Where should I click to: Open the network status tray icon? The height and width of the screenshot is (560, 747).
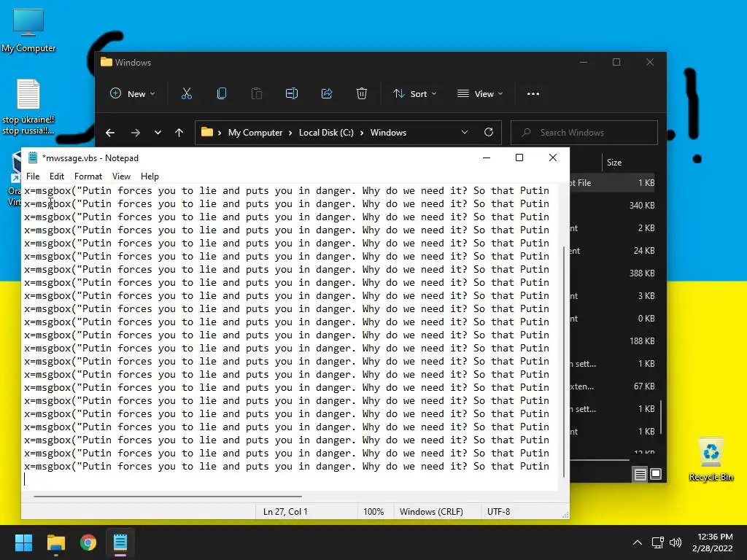(658, 542)
